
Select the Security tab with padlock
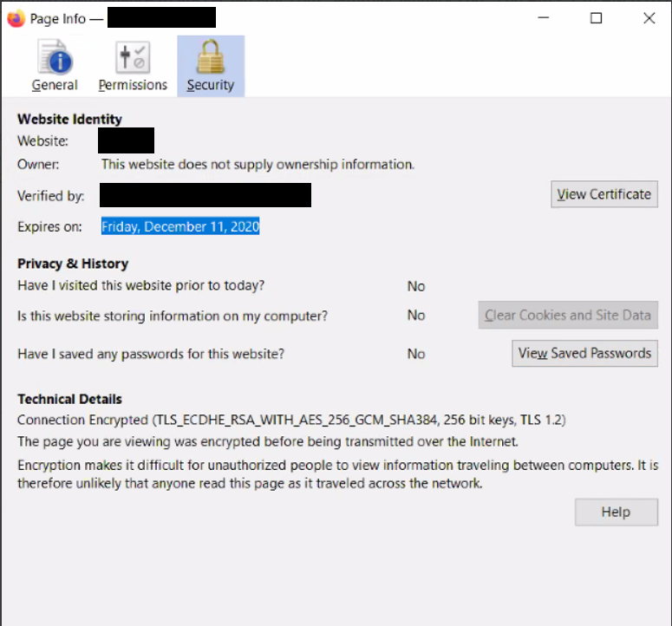(211, 66)
